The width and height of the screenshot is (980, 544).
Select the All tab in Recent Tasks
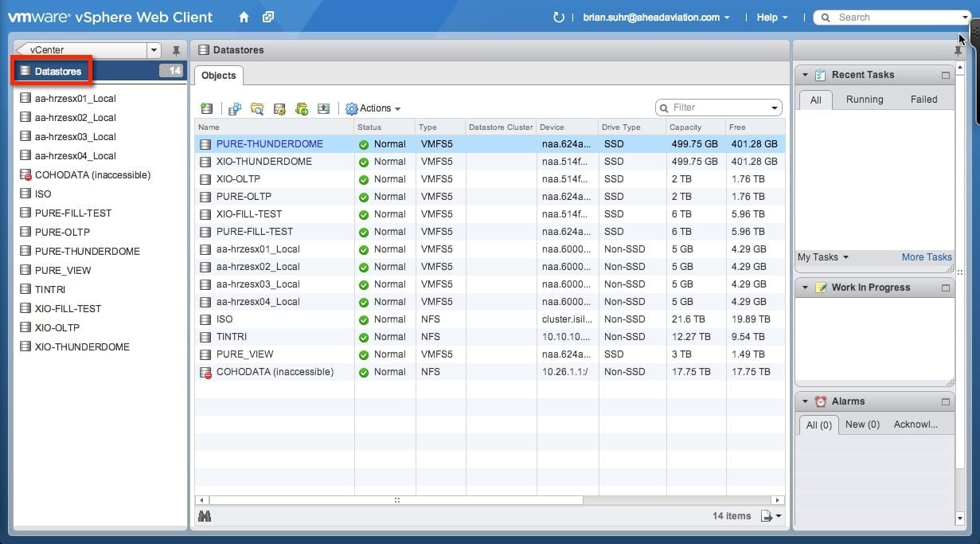click(x=816, y=100)
